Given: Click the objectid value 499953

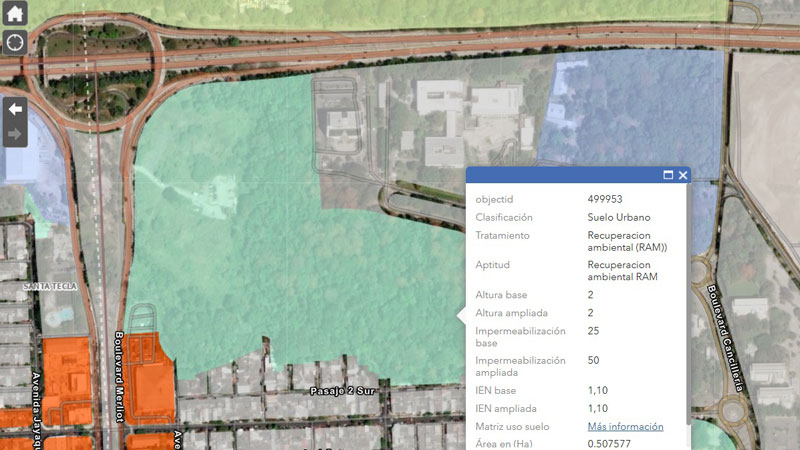Looking at the screenshot, I should [x=608, y=199].
